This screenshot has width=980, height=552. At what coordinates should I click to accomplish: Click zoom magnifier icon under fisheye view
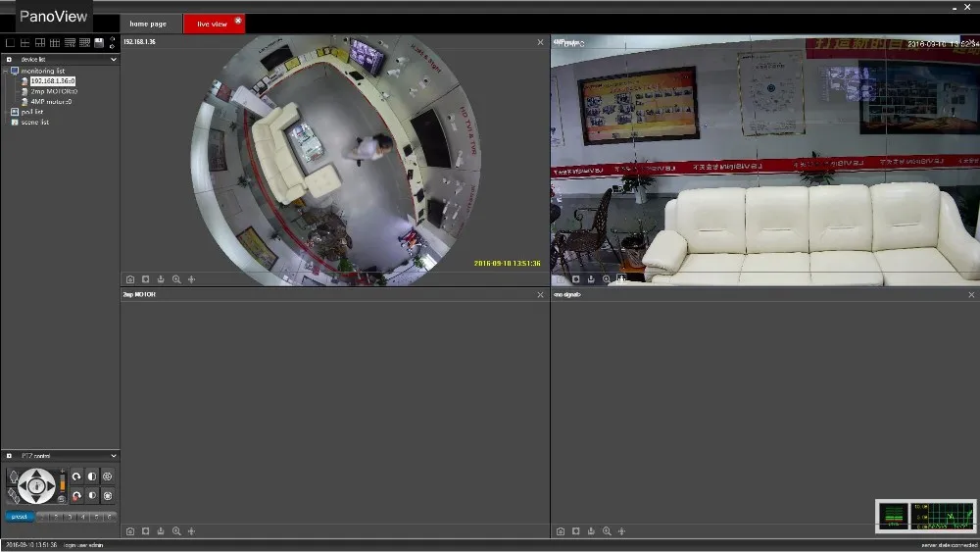click(176, 279)
